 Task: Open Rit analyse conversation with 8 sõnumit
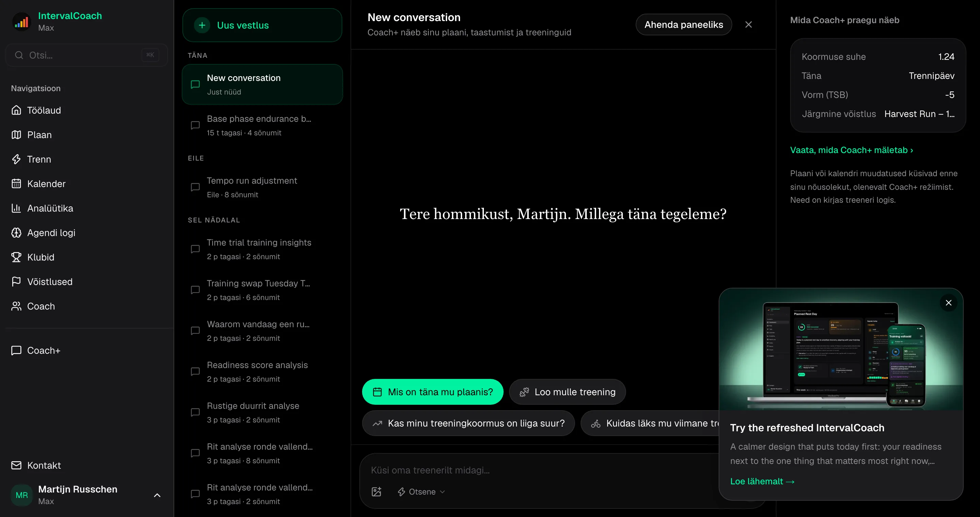(x=262, y=453)
